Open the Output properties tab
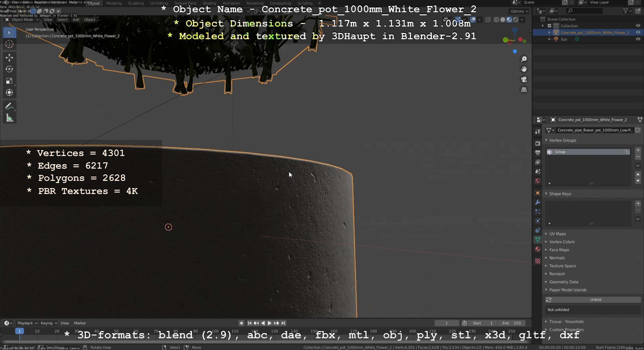644x350 pixels. pyautogui.click(x=538, y=153)
